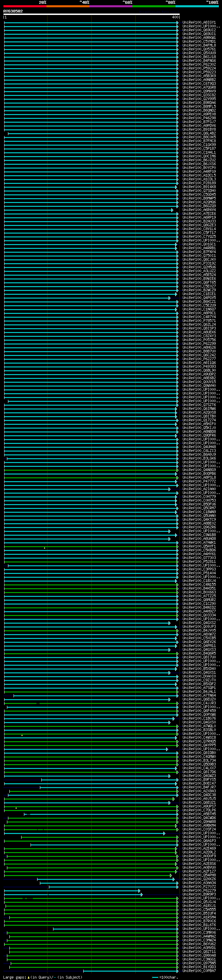Select hit label UniRef100_P47772
This screenshot has width=222, height=980.
(199, 481)
